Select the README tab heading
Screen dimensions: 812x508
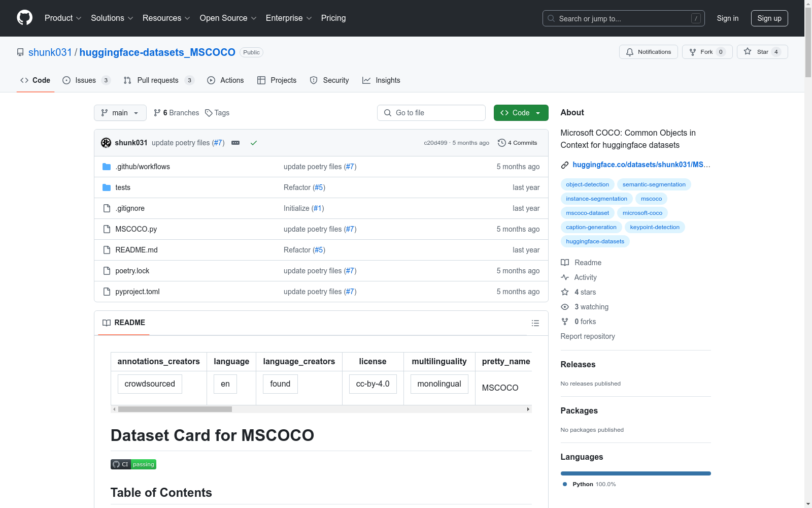coord(124,323)
